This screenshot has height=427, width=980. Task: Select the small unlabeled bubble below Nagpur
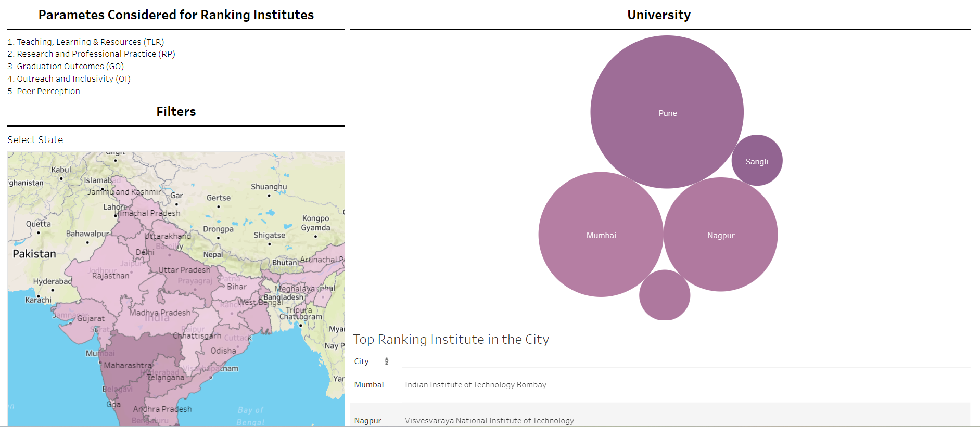[x=665, y=295]
